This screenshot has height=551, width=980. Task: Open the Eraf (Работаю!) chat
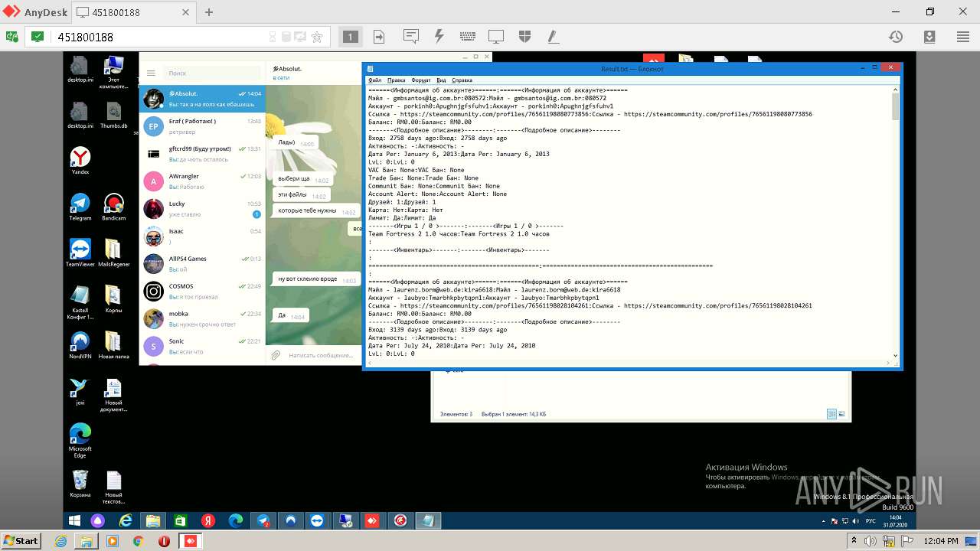click(202, 126)
